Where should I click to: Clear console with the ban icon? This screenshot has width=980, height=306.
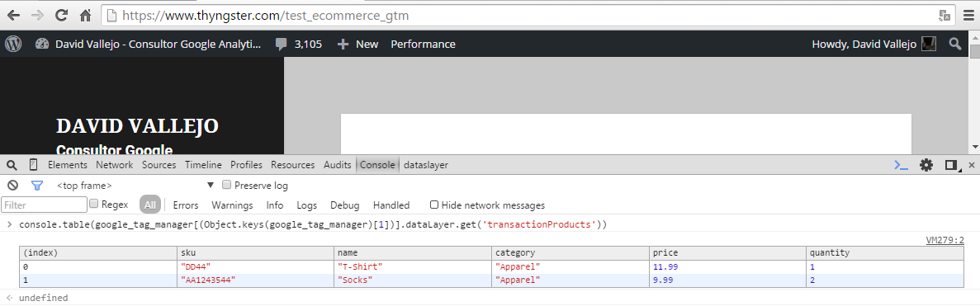(x=12, y=186)
